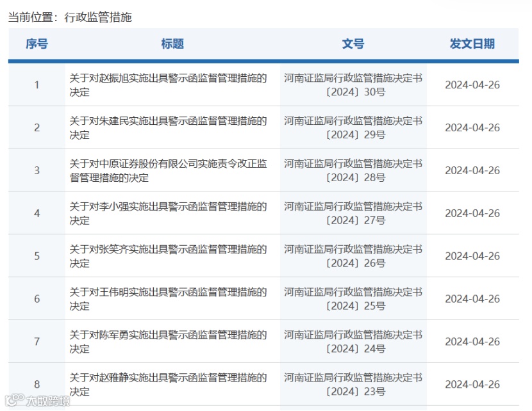The image size is (532, 411).
Task: Open the decision about 王伟明 warning letter
Action: [x=168, y=299]
